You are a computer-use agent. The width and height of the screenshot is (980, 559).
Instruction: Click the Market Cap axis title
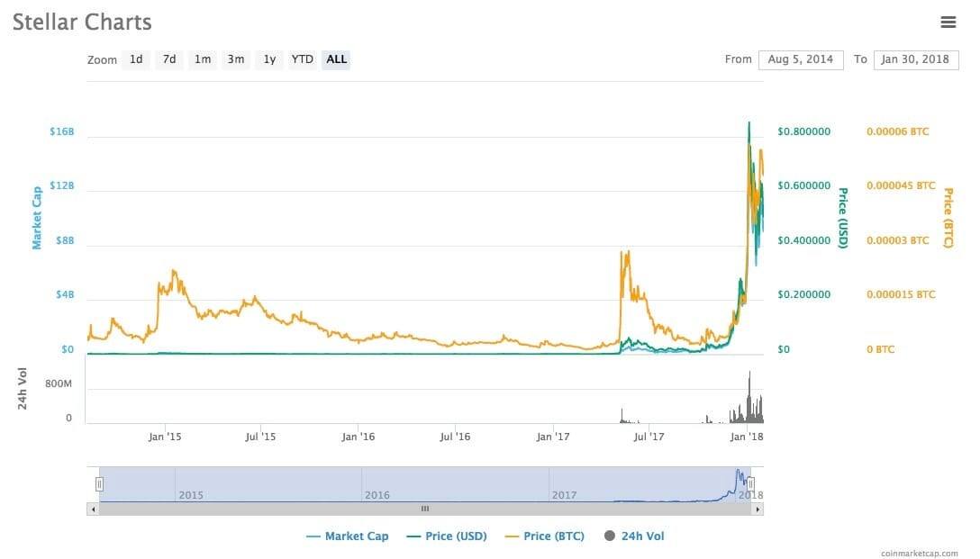point(37,217)
